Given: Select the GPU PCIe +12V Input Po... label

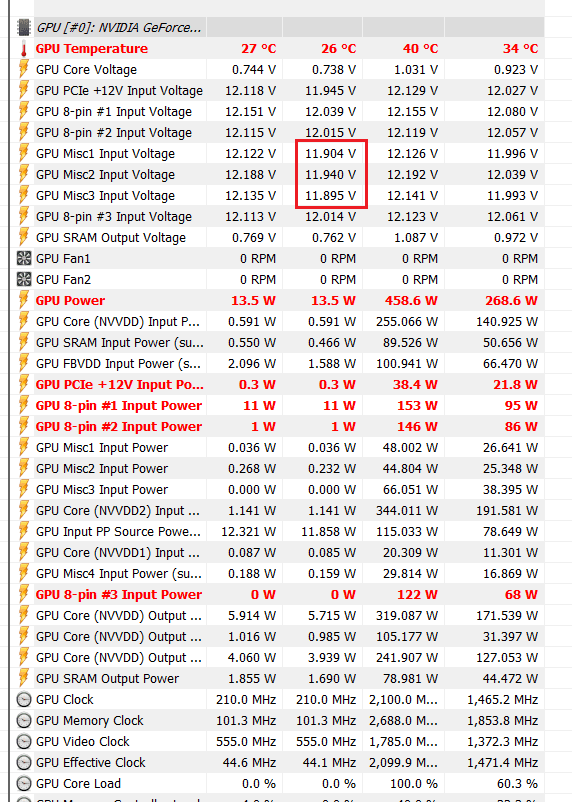Looking at the screenshot, I should (x=120, y=384).
